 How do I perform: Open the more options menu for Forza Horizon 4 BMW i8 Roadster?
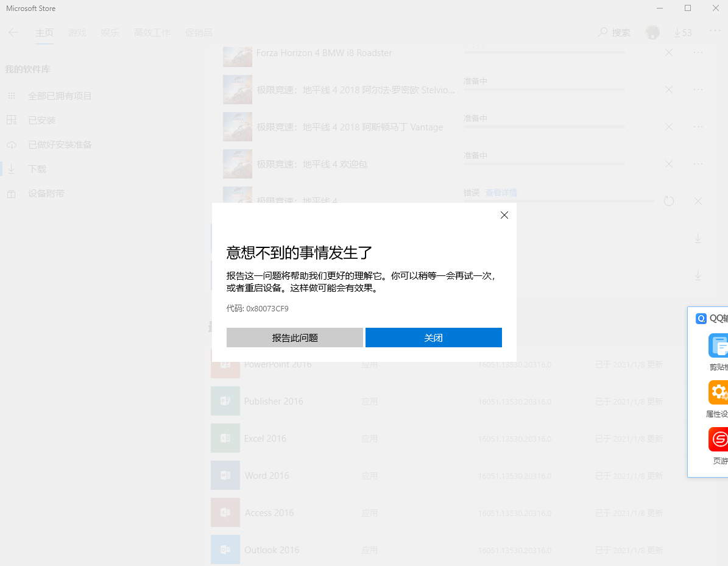click(698, 52)
